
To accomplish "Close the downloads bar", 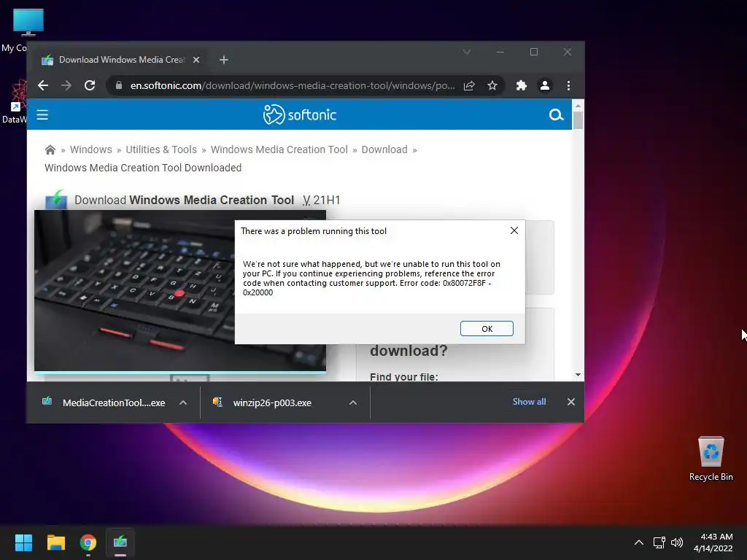I will pyautogui.click(x=570, y=402).
